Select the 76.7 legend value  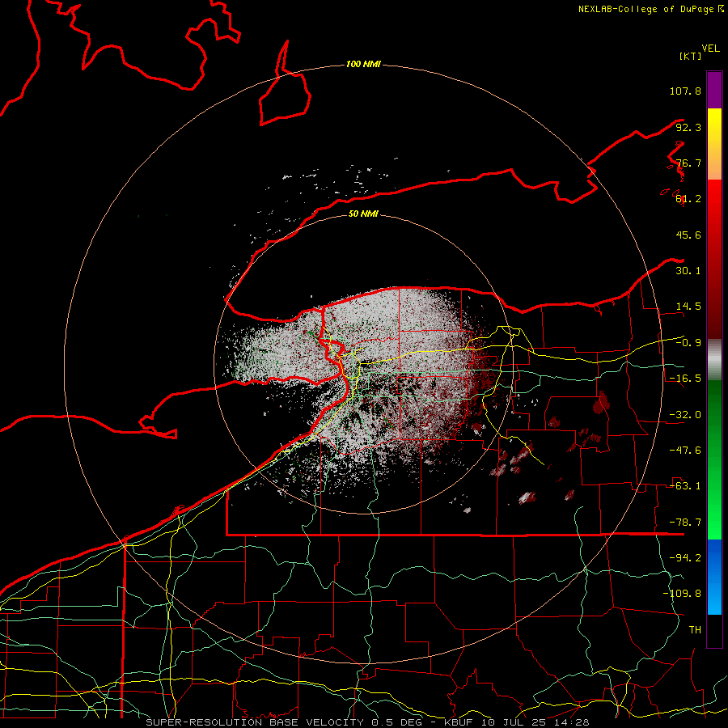pyautogui.click(x=688, y=163)
